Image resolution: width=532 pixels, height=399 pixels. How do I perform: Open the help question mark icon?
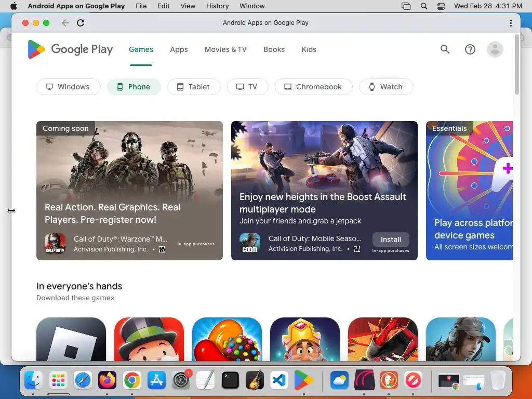[470, 49]
